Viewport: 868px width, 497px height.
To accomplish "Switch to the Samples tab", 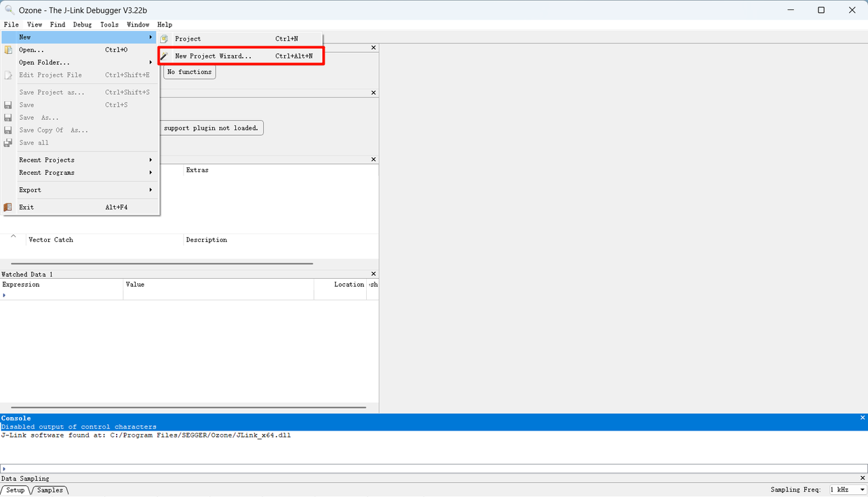I will [x=50, y=490].
